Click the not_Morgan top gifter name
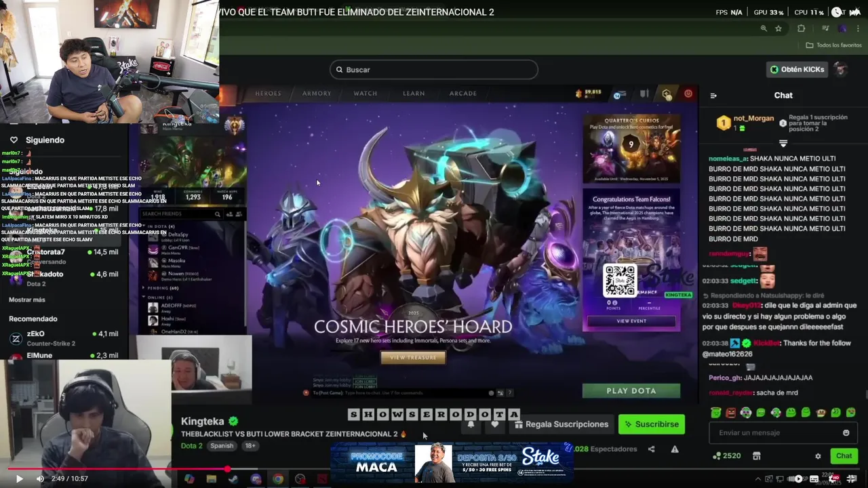Screen dimensions: 868x488 click(753, 118)
